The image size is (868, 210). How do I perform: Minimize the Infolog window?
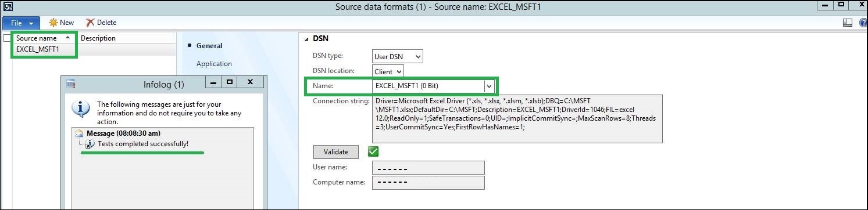(214, 82)
